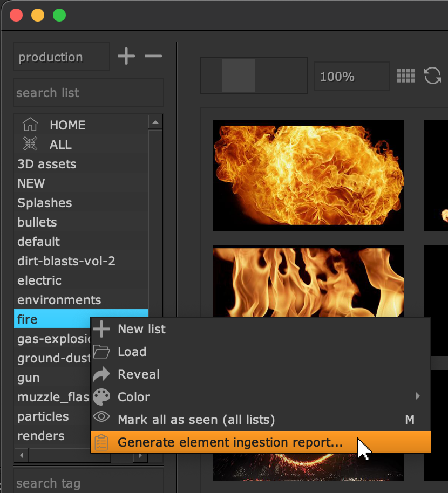Expand the Color submenu arrow
The height and width of the screenshot is (493, 448).
click(x=417, y=396)
